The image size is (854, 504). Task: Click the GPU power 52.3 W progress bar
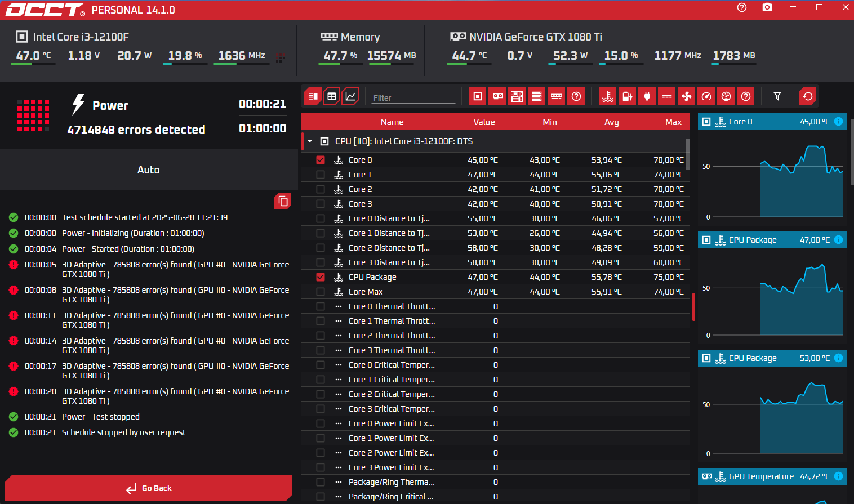570,64
